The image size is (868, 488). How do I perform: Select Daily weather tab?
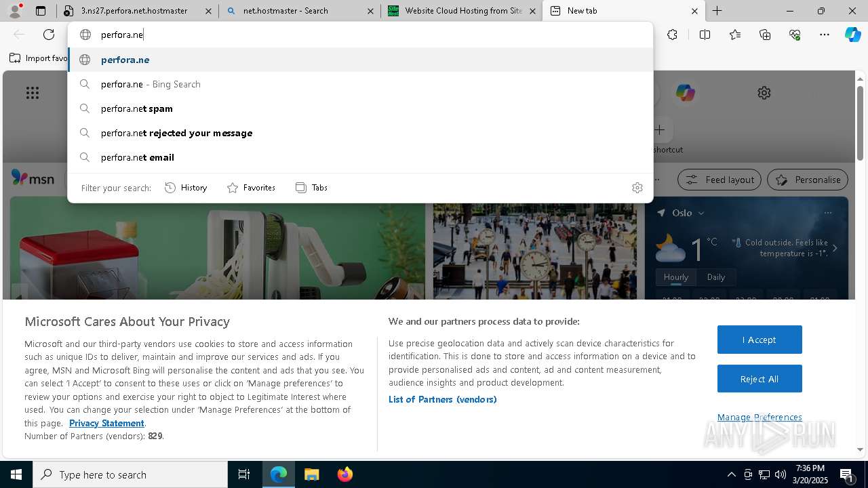point(716,277)
